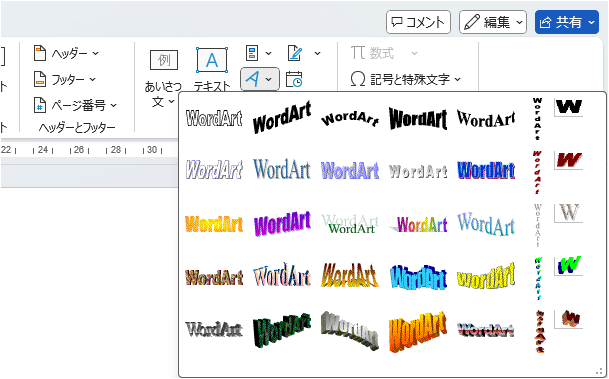Image resolution: width=609 pixels, height=379 pixels.
Task: Choose the bold blue red-shadow WordArt
Action: [486, 170]
